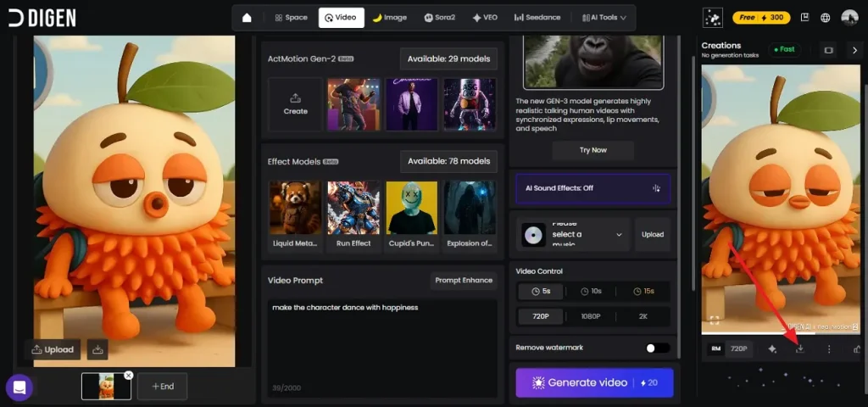The width and height of the screenshot is (868, 407).
Task: Enhance creation with the sparkle icon
Action: (x=772, y=348)
